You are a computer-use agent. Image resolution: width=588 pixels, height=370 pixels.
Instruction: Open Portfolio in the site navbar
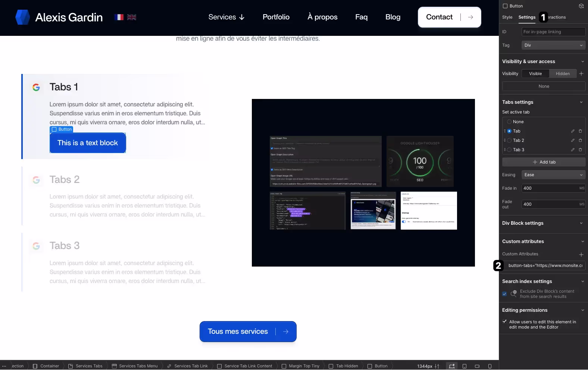[276, 17]
